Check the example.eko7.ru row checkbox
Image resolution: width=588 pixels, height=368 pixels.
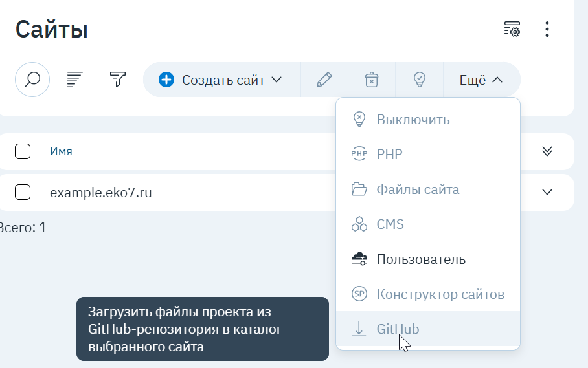(23, 192)
